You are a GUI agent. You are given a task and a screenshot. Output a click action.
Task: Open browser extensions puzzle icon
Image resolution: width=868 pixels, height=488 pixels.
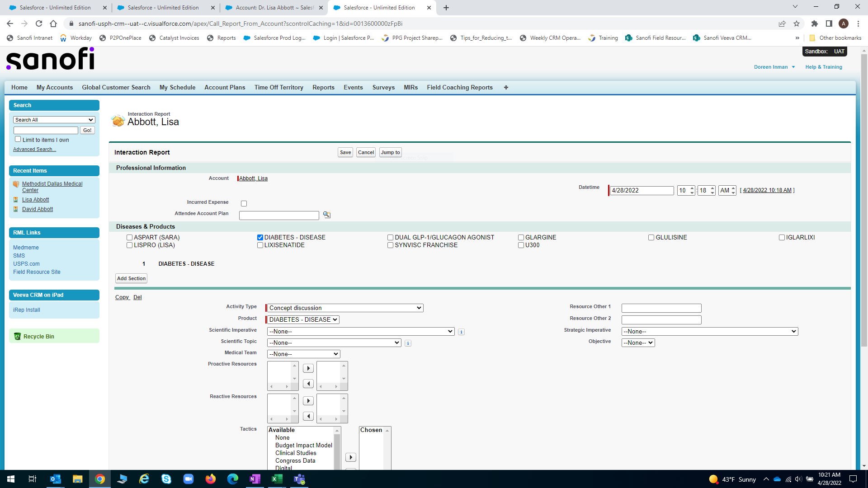[x=815, y=23]
